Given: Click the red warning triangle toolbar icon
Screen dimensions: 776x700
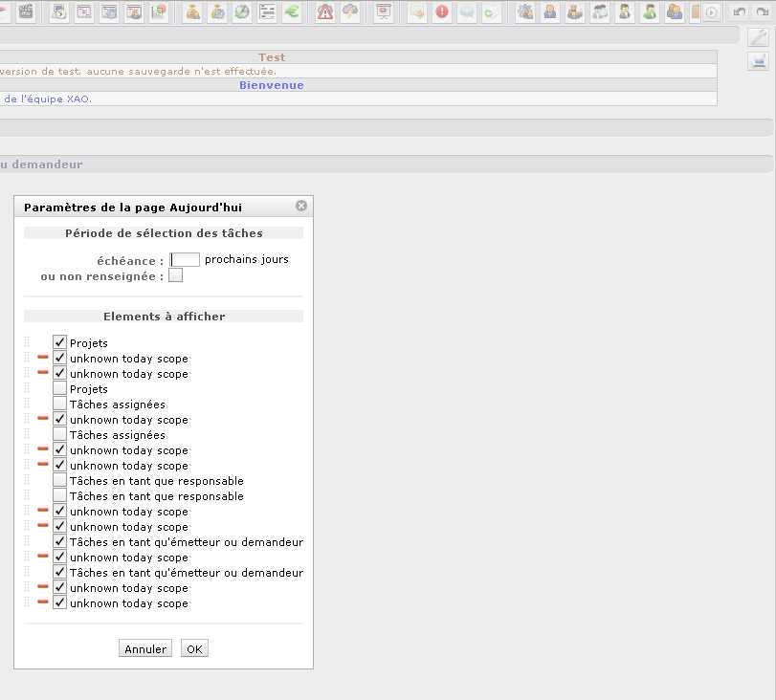Looking at the screenshot, I should pyautogui.click(x=325, y=12).
